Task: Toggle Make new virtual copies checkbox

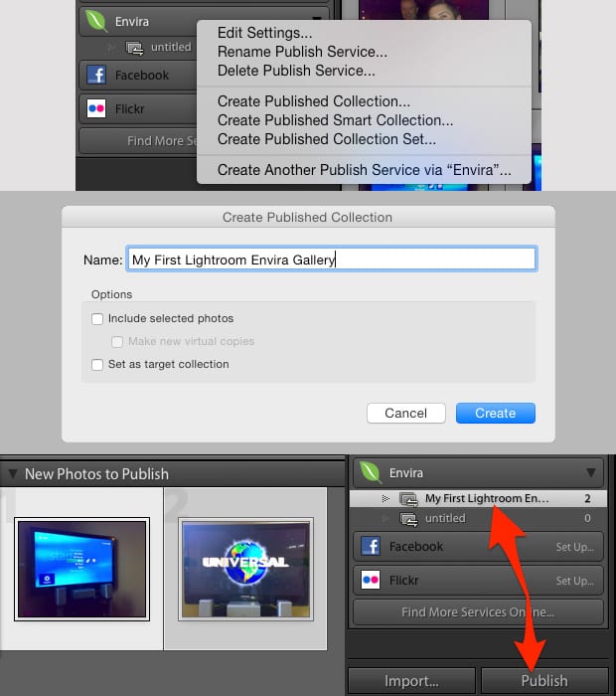Action: coord(117,341)
